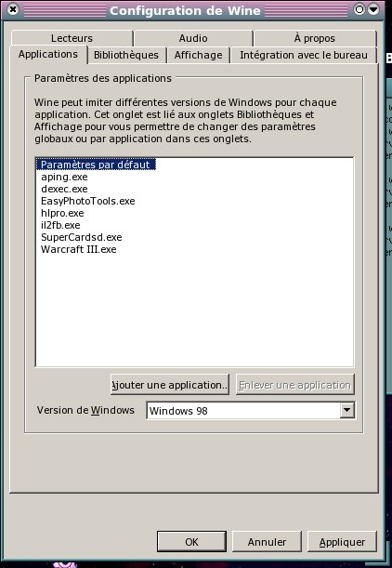Open the Lecteurs tab
The width and height of the screenshot is (392, 568).
click(72, 38)
